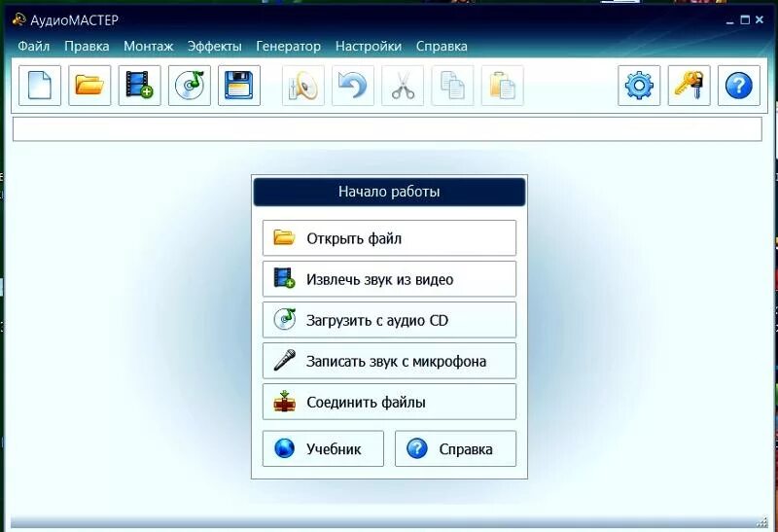Cut with the scissors icon

point(403,86)
